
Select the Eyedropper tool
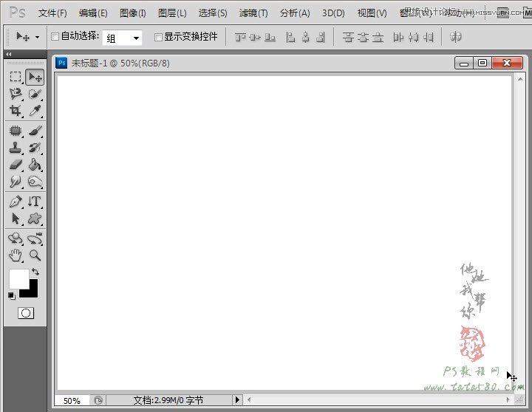[x=35, y=110]
